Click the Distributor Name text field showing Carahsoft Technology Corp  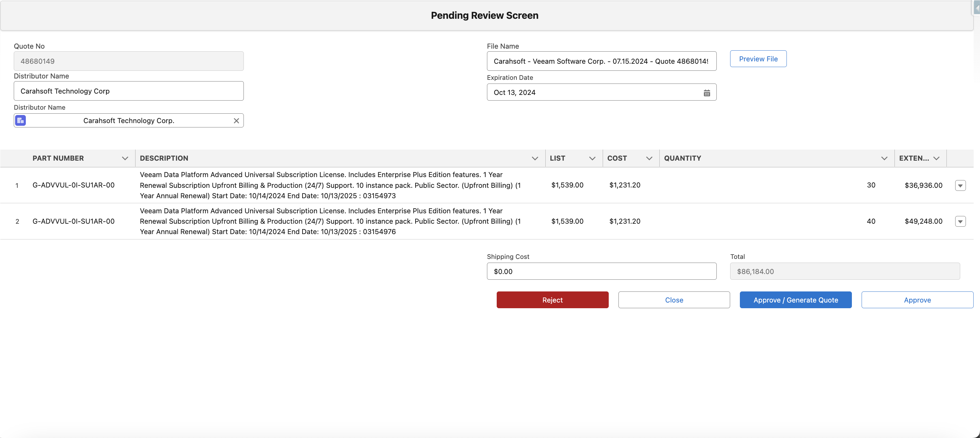click(128, 91)
